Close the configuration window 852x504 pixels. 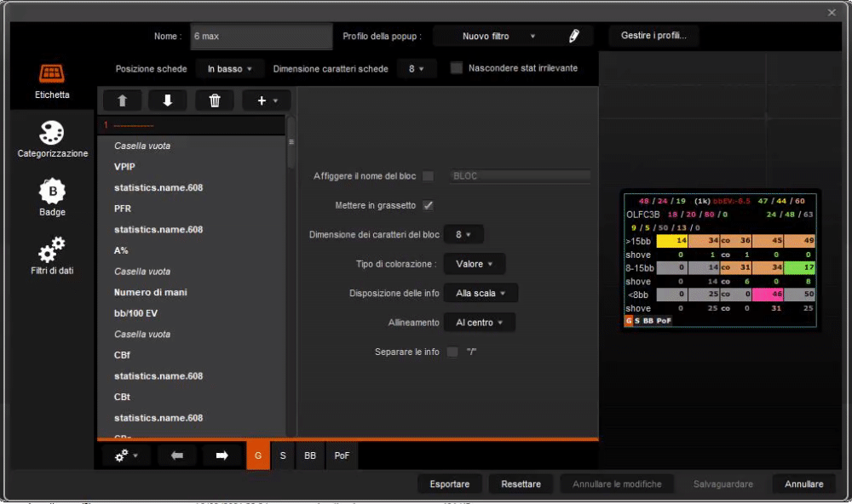(x=832, y=13)
